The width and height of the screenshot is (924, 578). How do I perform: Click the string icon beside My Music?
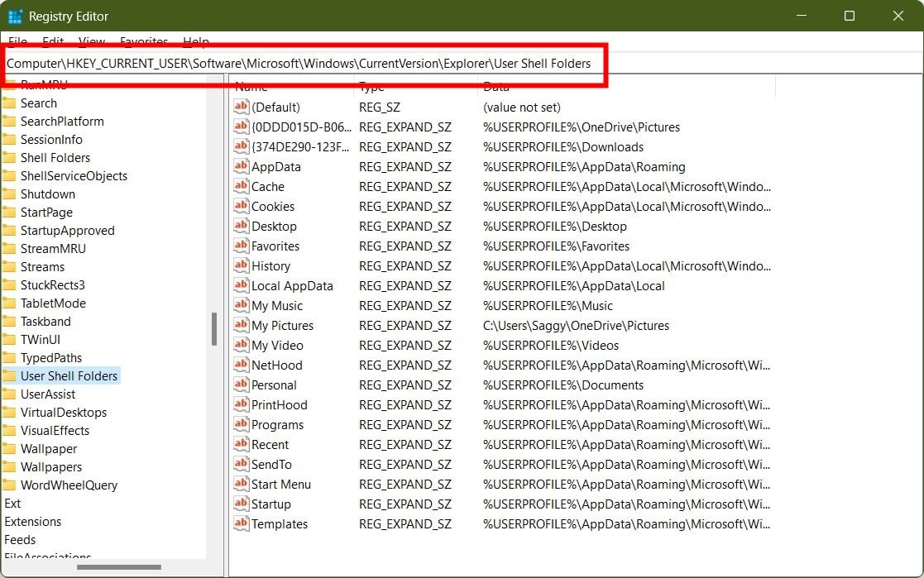pos(241,305)
